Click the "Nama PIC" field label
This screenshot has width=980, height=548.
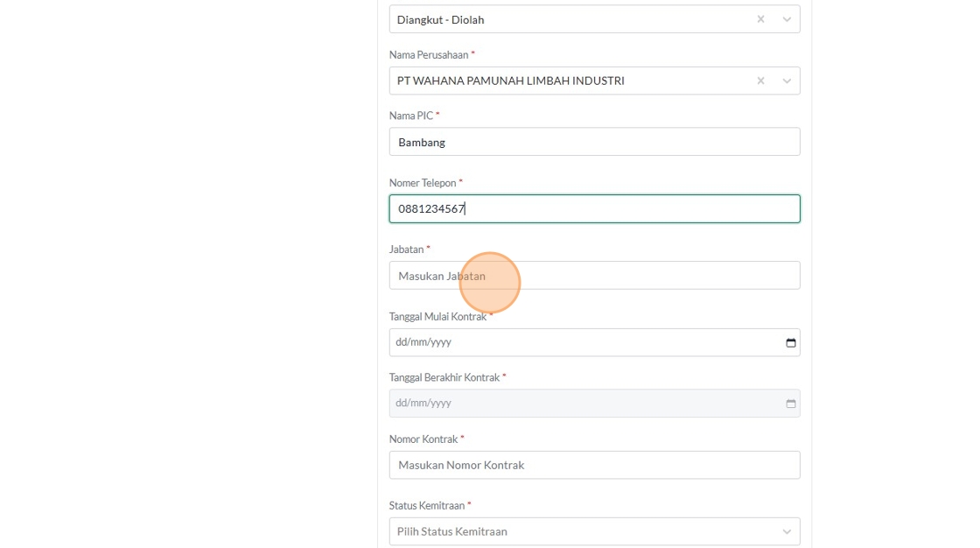(411, 116)
